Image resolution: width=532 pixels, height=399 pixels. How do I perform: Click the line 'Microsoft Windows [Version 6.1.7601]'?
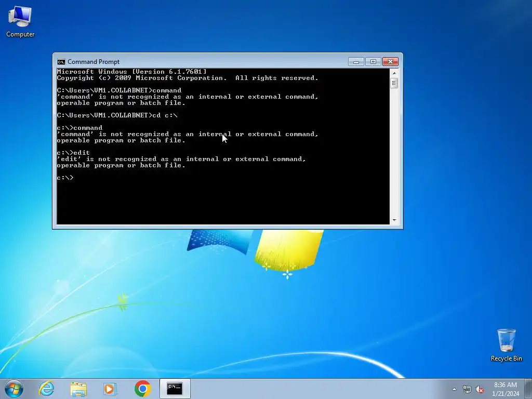tap(131, 72)
